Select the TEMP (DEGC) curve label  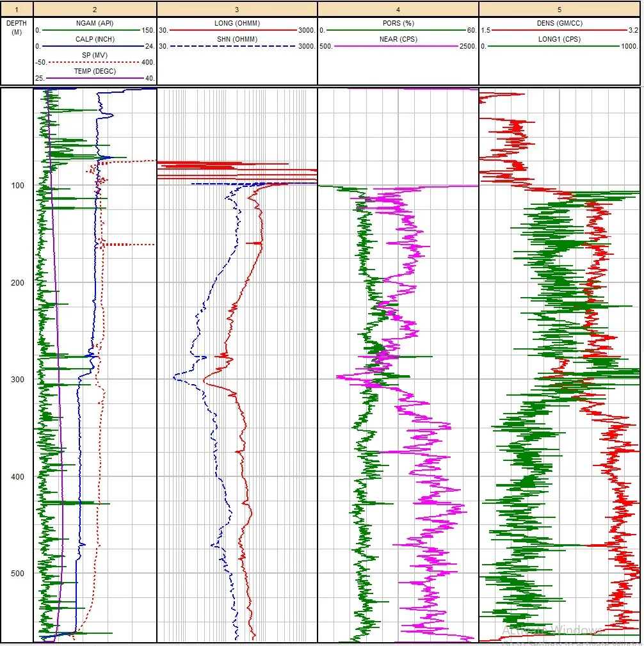pos(95,71)
